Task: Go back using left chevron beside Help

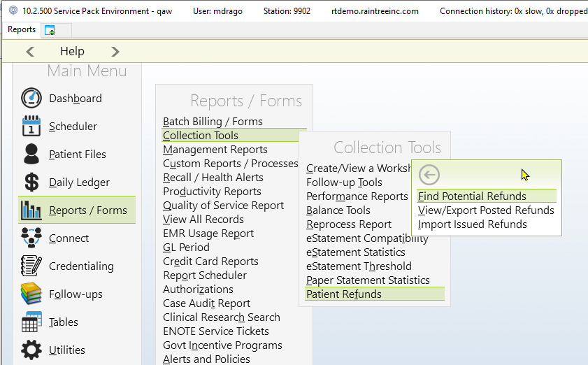Action: click(30, 51)
